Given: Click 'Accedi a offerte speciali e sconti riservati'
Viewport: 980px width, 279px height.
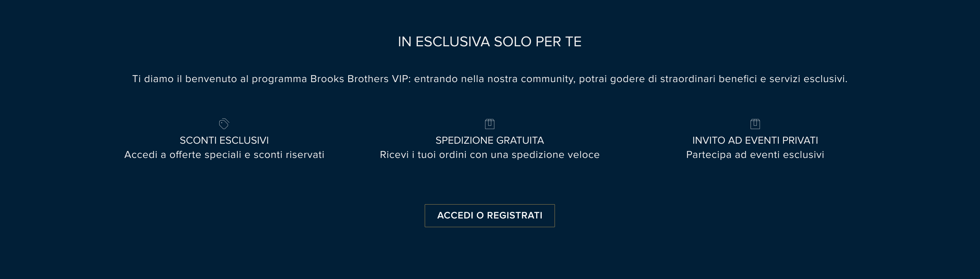Looking at the screenshot, I should click(224, 155).
